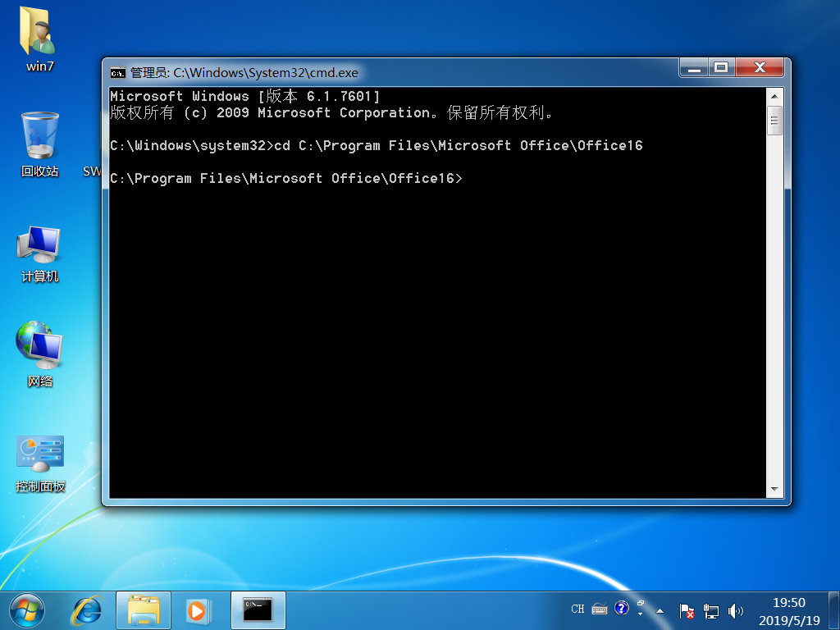Click the cmd window system menu icon
Screen dimensions: 840x630
[117, 73]
